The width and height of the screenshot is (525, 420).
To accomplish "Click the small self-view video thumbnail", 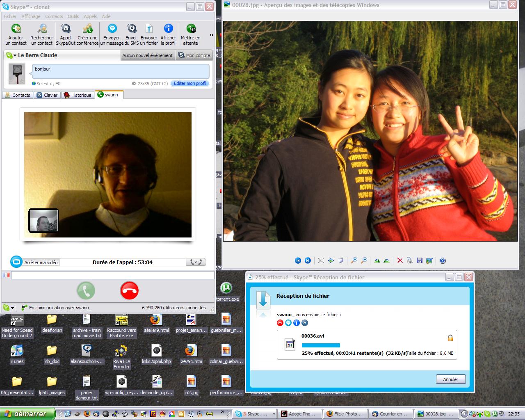I will click(43, 220).
